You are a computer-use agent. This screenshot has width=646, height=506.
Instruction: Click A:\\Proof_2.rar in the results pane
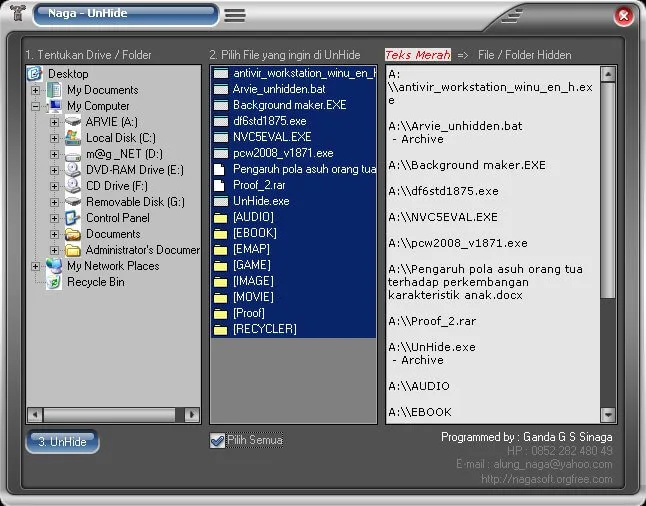coord(432,321)
